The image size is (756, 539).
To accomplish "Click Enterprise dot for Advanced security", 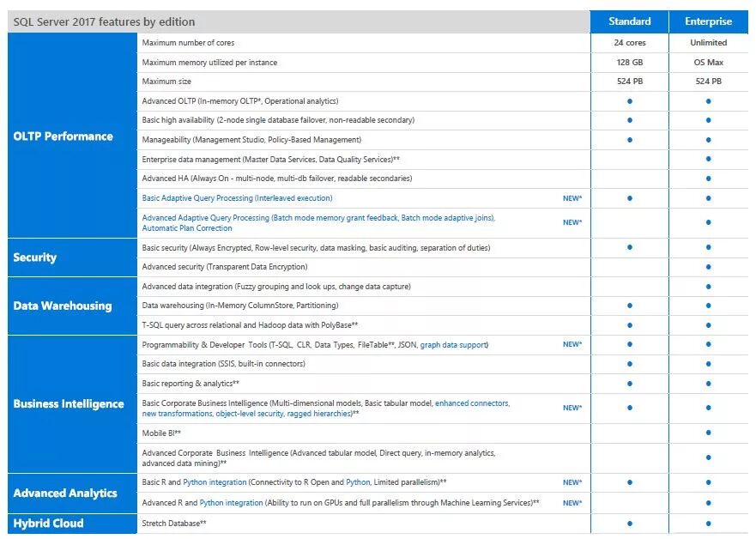I will (x=708, y=267).
